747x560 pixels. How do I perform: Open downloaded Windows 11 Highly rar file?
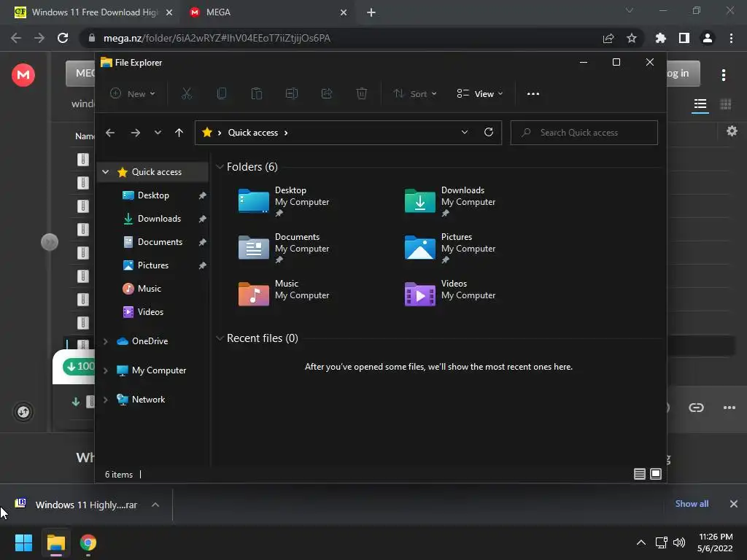pyautogui.click(x=76, y=505)
